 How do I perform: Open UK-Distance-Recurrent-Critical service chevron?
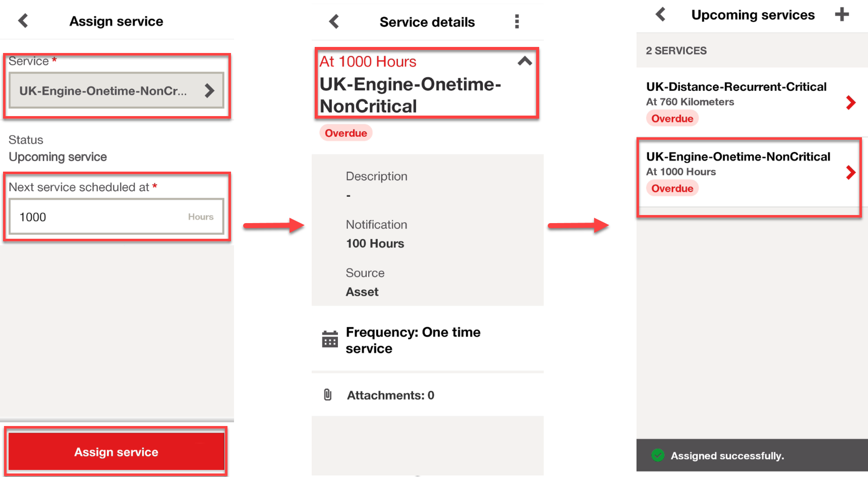[851, 102]
